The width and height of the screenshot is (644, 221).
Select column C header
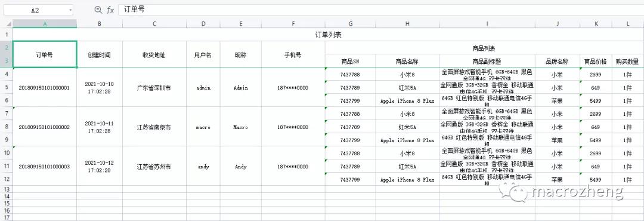[x=154, y=23]
